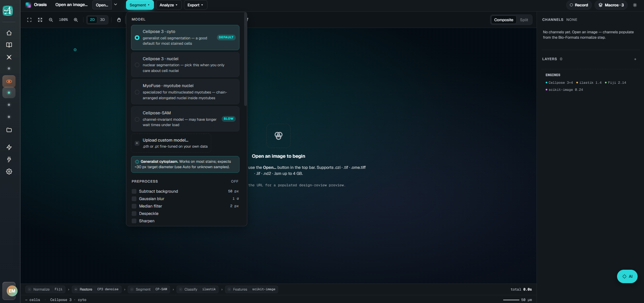Select the MyoFuse myotube nuclei model

pos(185,92)
